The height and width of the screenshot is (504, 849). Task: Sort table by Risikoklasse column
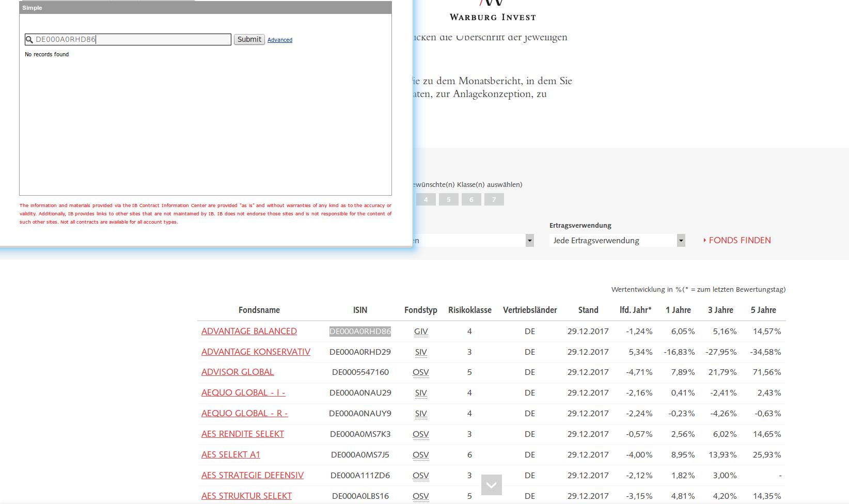(470, 310)
